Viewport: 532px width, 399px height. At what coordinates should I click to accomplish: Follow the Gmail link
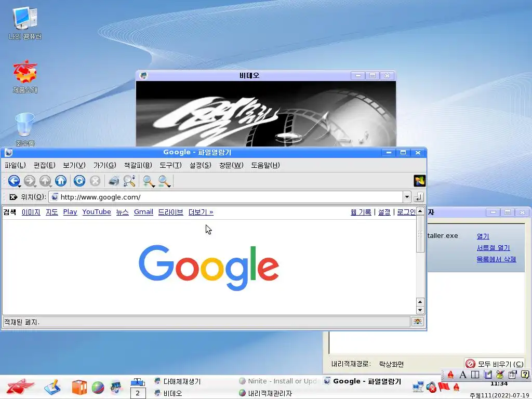143,212
